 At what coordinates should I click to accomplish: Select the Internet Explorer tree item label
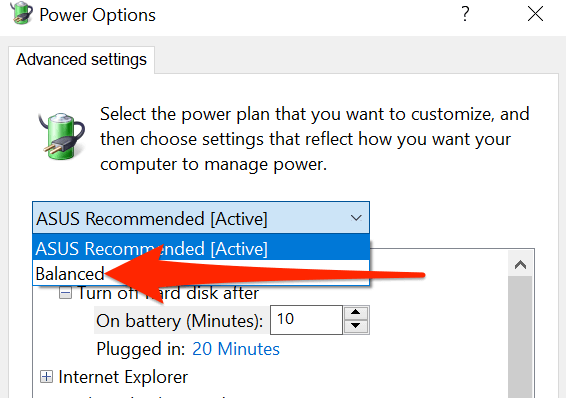click(123, 377)
